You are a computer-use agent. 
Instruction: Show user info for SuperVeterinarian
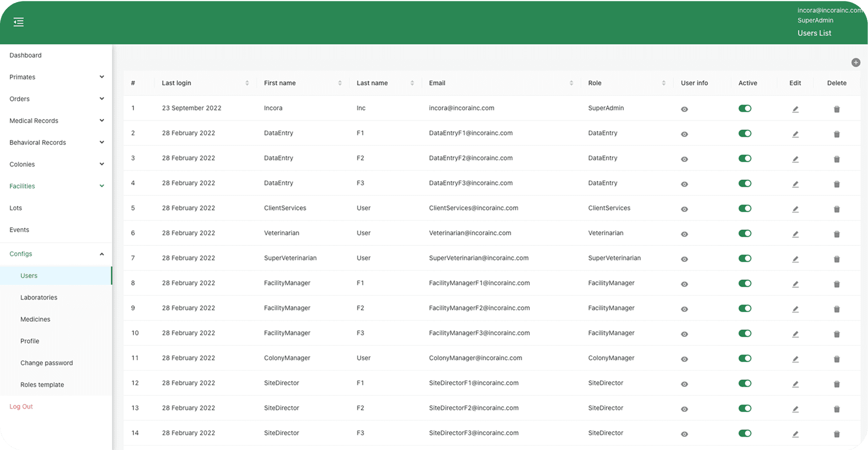tap(684, 259)
